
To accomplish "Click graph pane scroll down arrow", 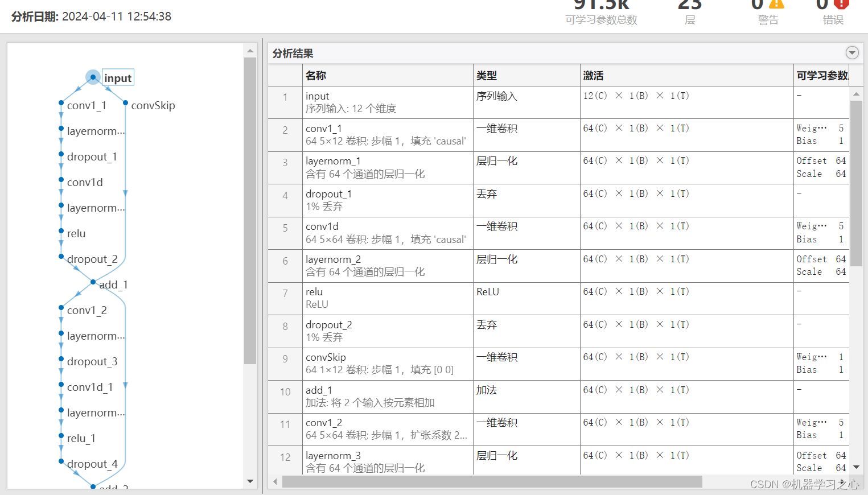I will [250, 481].
